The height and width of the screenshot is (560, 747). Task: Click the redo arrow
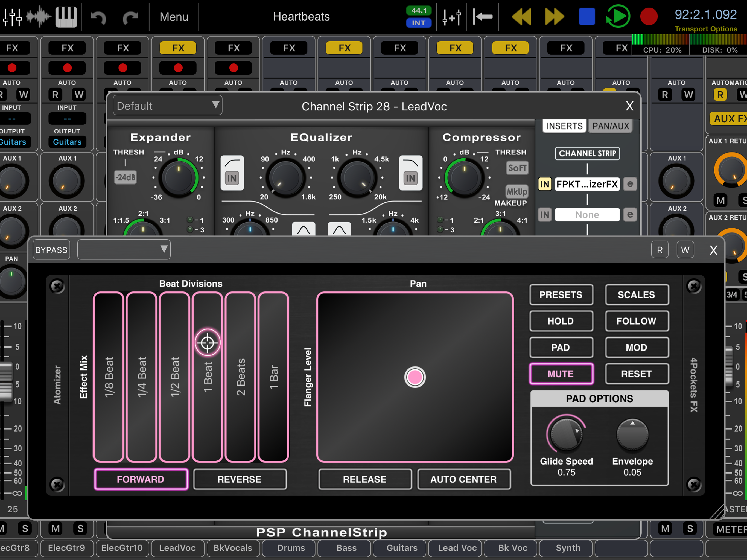coord(130,17)
